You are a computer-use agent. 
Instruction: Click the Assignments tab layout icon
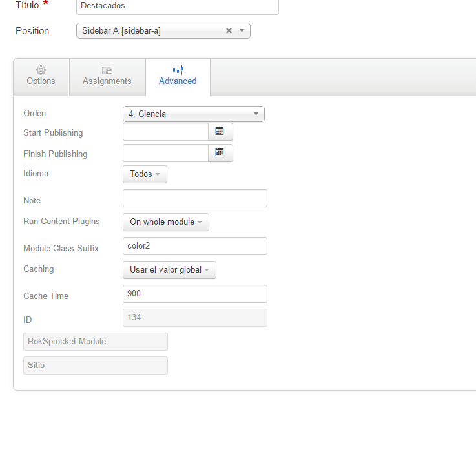point(107,70)
